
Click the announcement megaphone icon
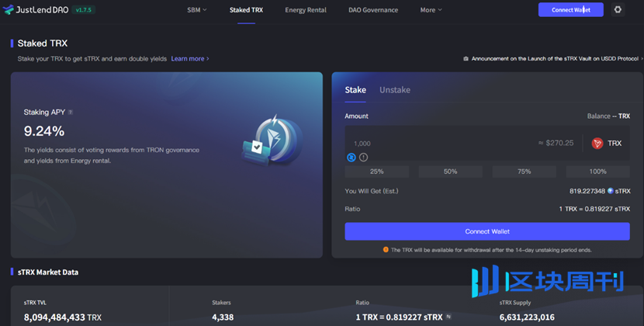point(466,59)
